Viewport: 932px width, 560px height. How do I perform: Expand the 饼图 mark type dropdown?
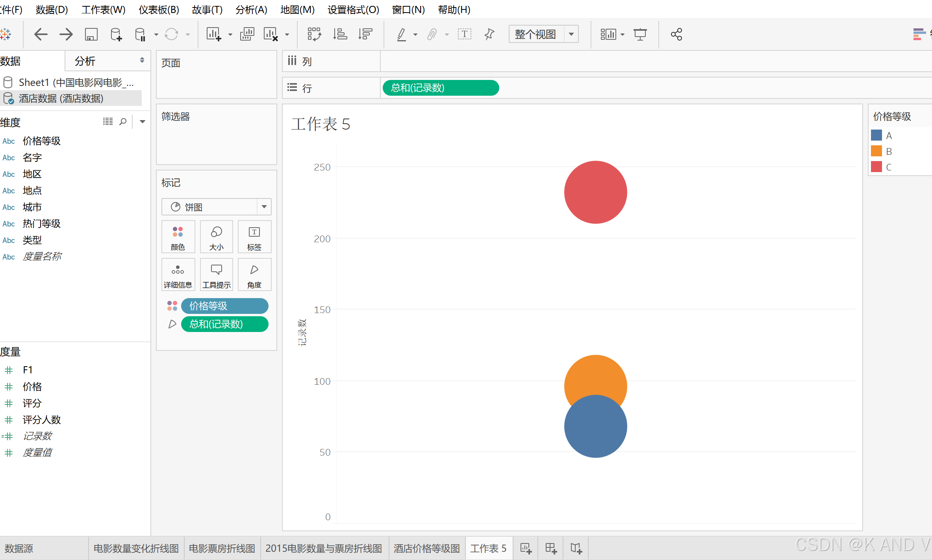[264, 207]
